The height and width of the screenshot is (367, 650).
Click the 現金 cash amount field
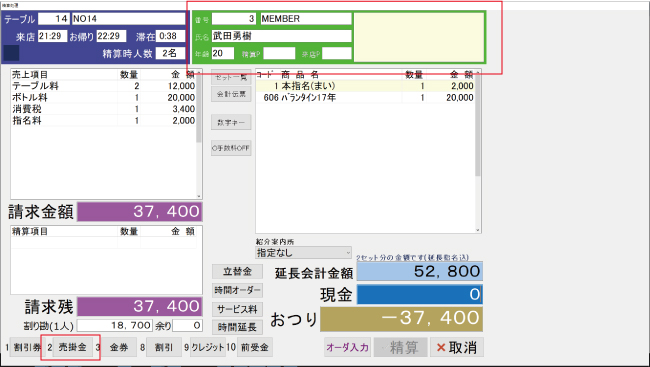[x=420, y=294]
